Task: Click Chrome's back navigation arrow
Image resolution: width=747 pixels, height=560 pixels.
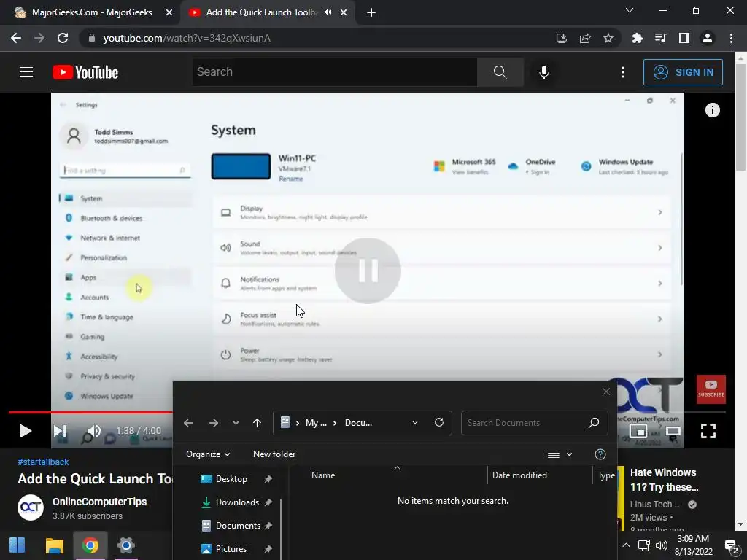Action: click(16, 38)
